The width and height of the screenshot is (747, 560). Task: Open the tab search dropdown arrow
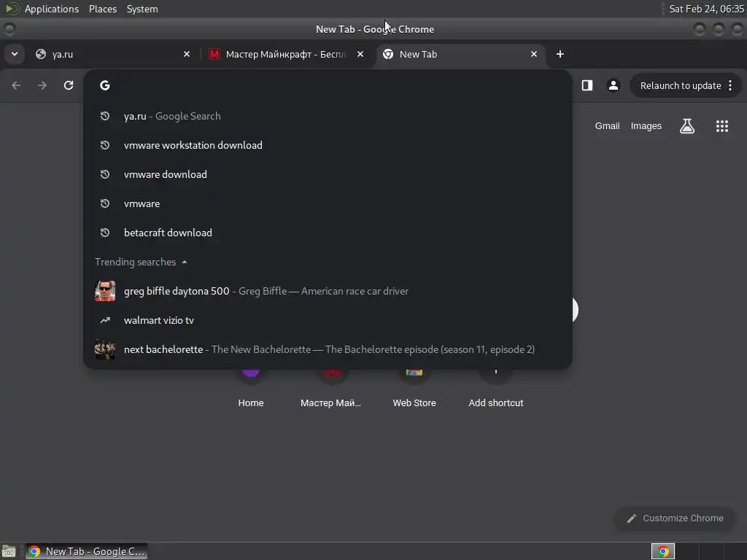tap(15, 54)
